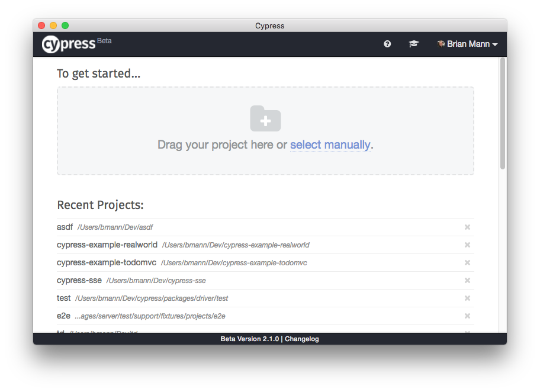Click path /Users/bmann/Dev/cypress/packages/driver/test
Image resolution: width=540 pixels, height=392 pixels.
152,298
